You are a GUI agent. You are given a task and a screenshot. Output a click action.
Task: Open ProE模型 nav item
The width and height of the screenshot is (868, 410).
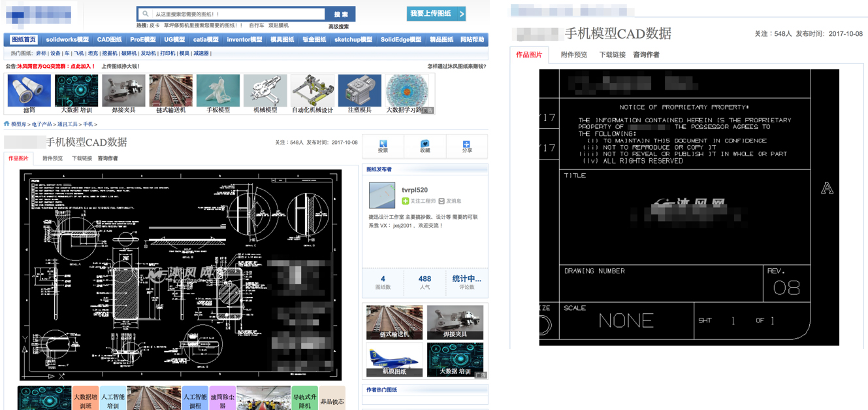(143, 40)
